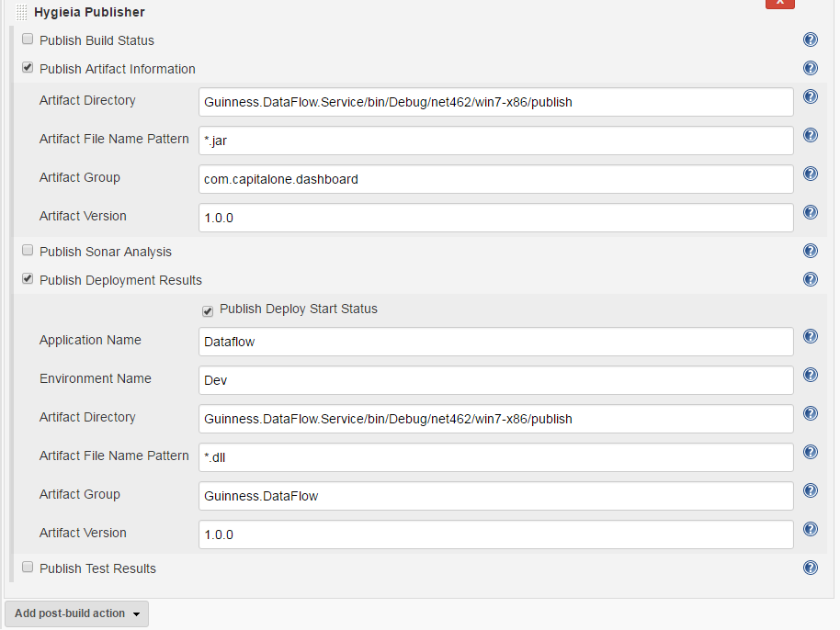This screenshot has height=630, width=840.
Task: Open help for Publish Artifact Information
Action: pos(810,68)
